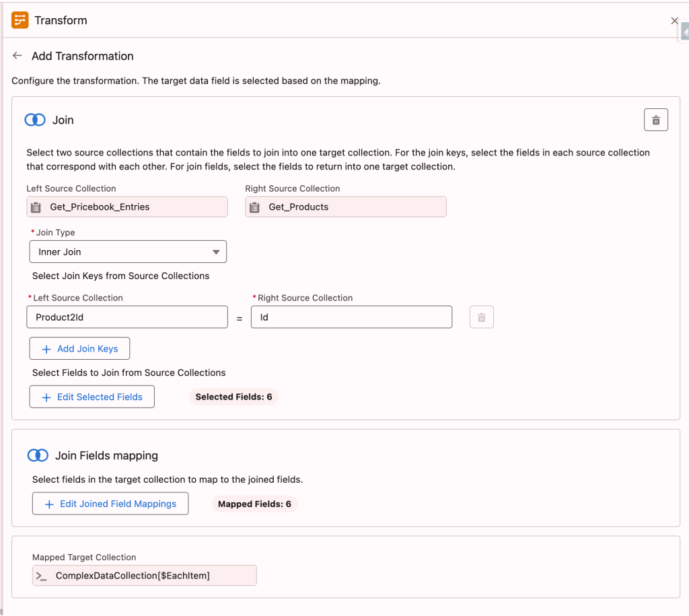Click the orange Transform icon in header
689x616 pixels.
pyautogui.click(x=20, y=20)
